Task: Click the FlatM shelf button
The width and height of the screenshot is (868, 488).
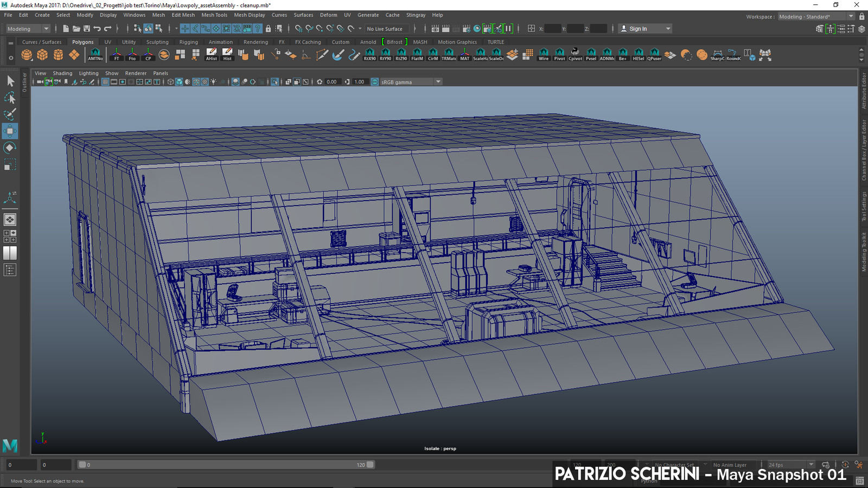Action: (x=417, y=55)
